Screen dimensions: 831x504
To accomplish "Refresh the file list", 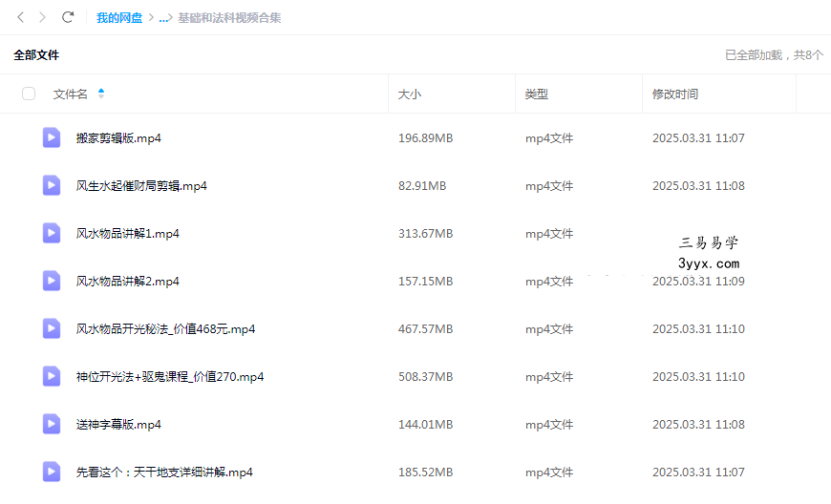I will pos(67,17).
